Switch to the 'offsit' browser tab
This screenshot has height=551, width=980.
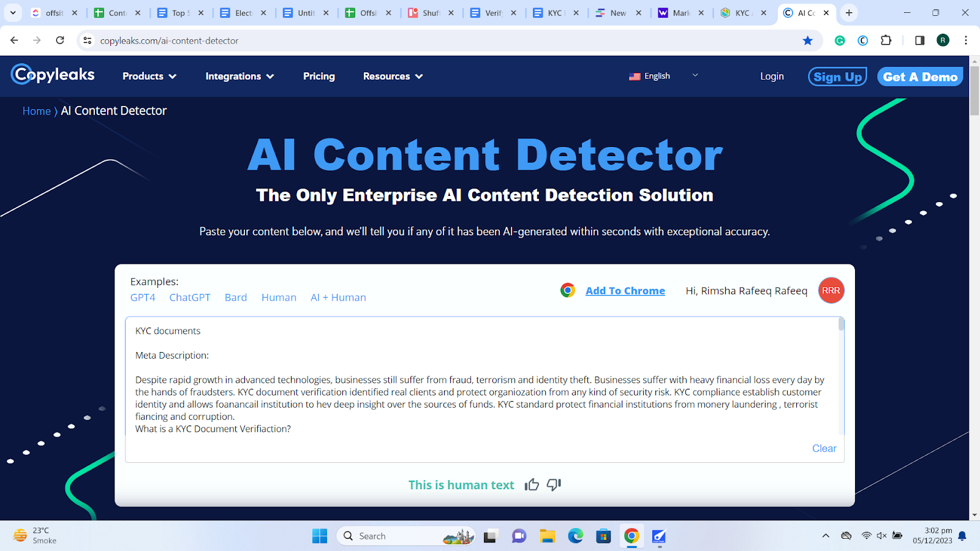[x=54, y=12]
